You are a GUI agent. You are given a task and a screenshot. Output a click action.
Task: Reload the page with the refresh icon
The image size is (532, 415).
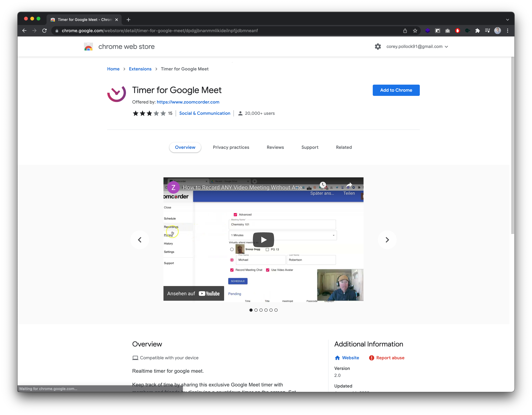[x=44, y=31]
